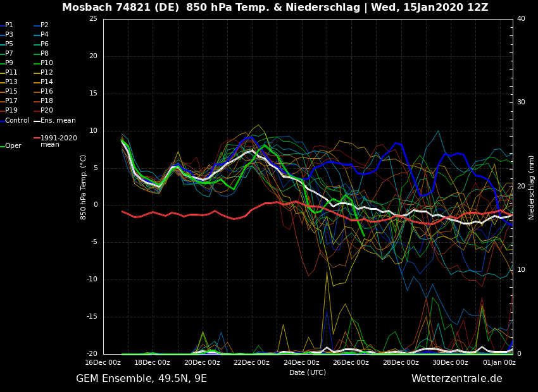Click the P10 legend line swatch
538x392 pixels.
37,63
